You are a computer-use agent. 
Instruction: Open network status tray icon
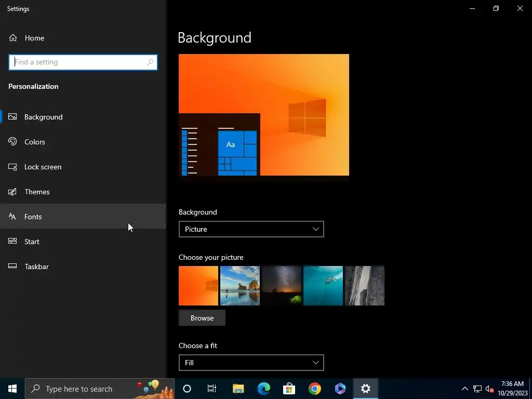click(477, 389)
